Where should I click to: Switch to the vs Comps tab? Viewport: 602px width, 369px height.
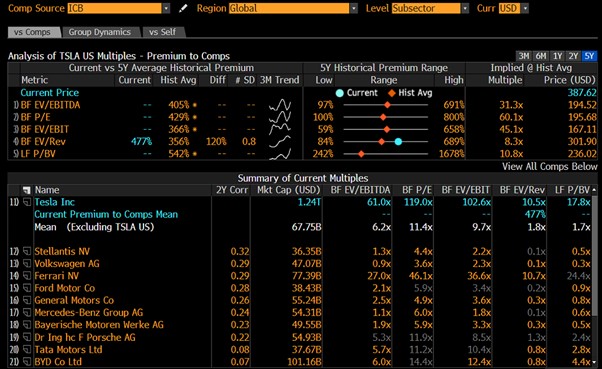33,32
